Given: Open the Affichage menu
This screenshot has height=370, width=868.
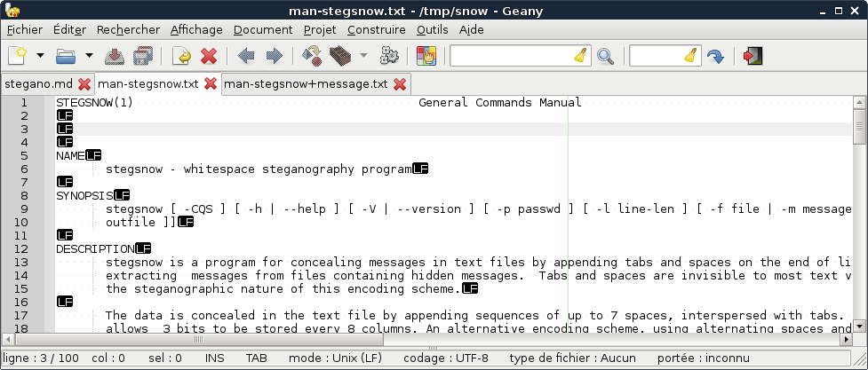Looking at the screenshot, I should [196, 30].
